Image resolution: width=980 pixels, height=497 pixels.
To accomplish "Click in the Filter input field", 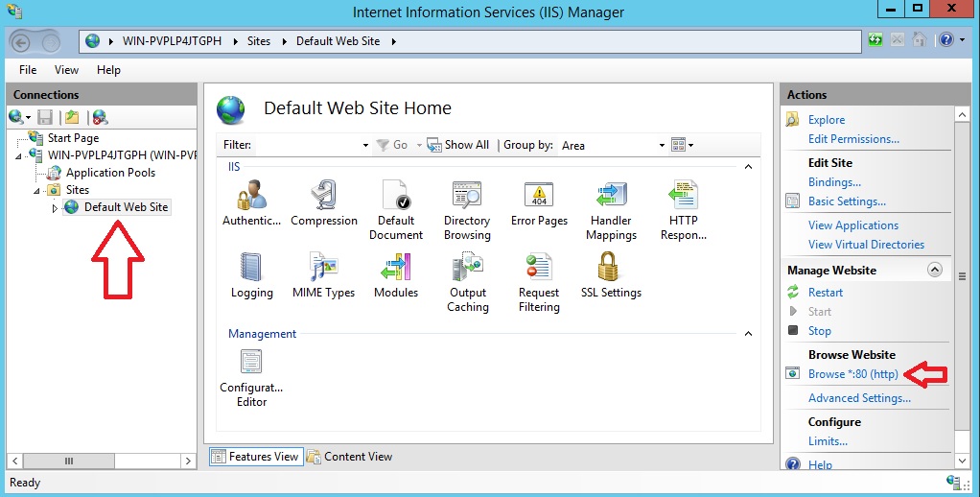I will [308, 145].
